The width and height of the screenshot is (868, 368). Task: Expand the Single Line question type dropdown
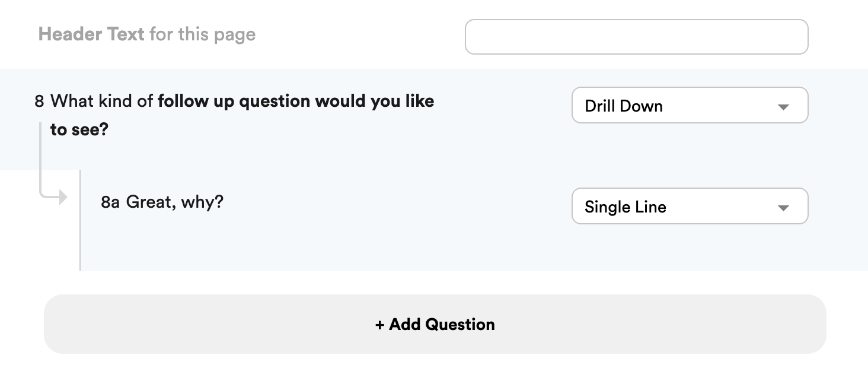pyautogui.click(x=689, y=207)
